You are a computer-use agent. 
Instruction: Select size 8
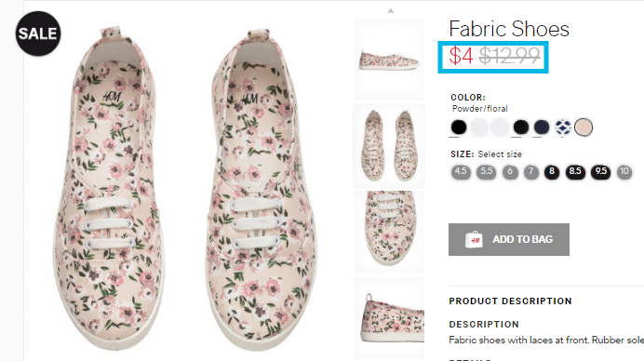pos(552,171)
